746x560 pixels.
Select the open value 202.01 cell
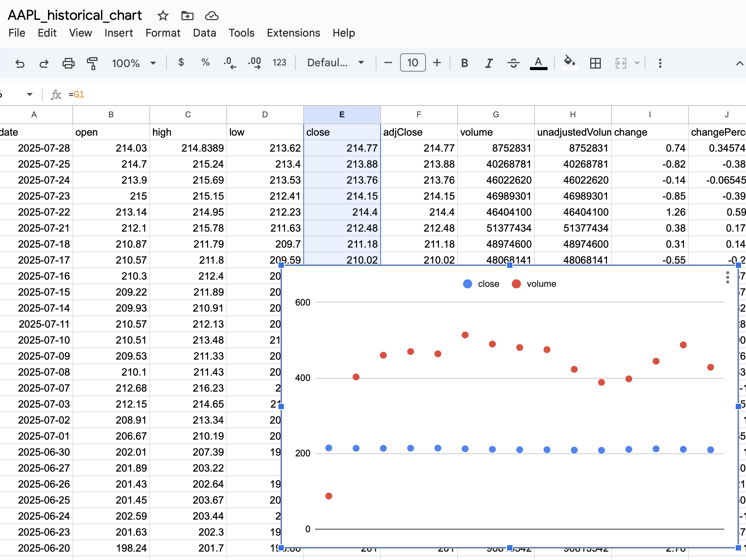pos(111,452)
